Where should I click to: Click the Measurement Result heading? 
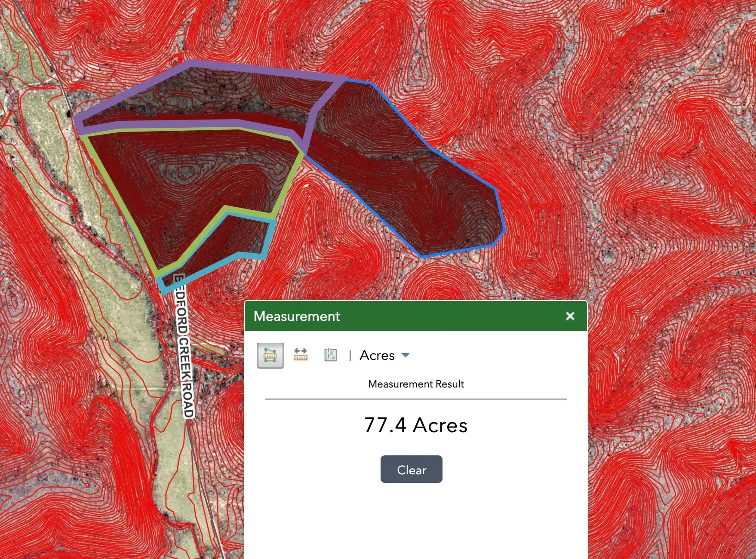coord(415,384)
